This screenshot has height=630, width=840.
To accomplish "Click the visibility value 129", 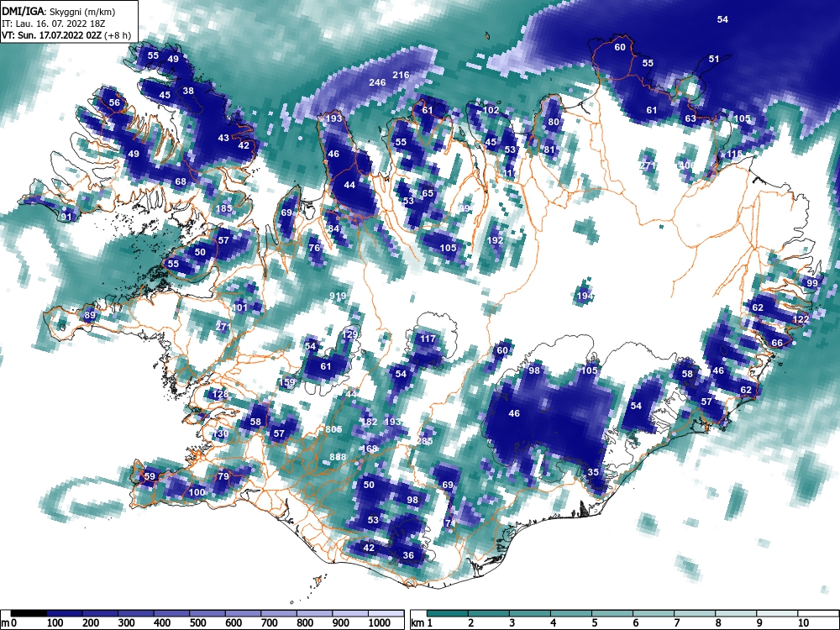I will (x=349, y=334).
